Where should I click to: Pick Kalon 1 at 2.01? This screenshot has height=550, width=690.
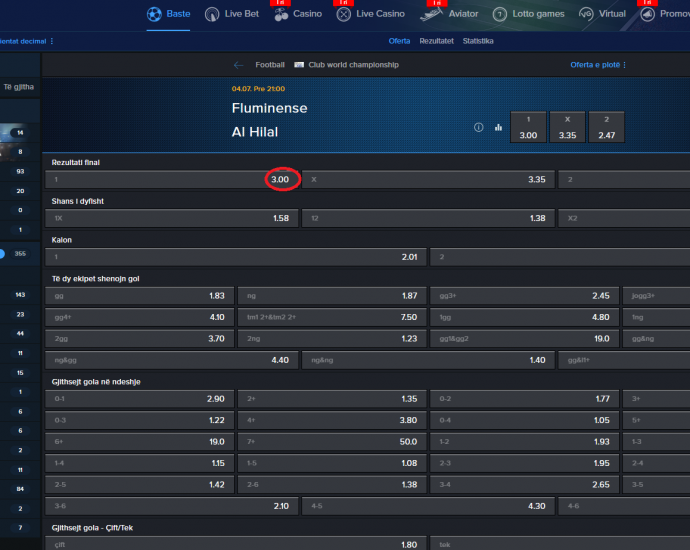point(236,257)
